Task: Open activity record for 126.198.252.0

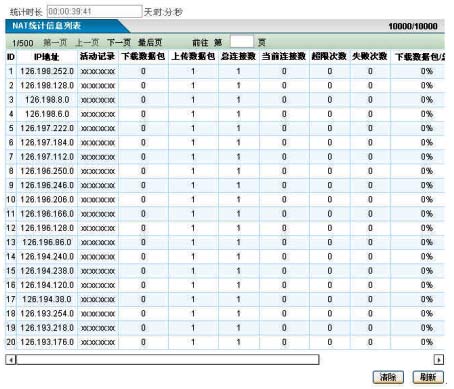Action: click(98, 72)
